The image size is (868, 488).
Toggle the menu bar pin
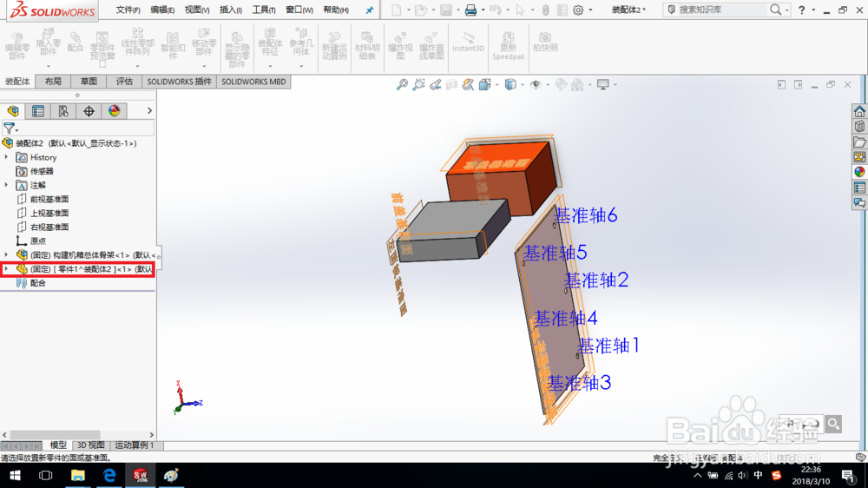point(369,10)
